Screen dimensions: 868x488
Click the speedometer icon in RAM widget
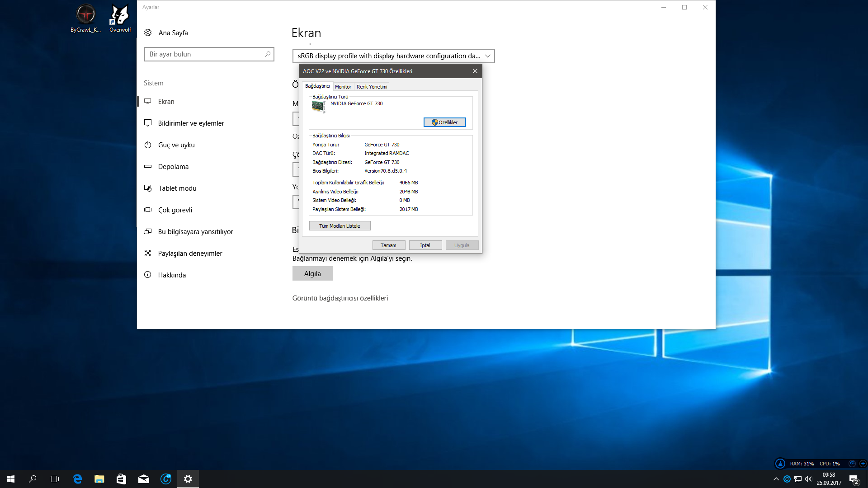[852, 464]
